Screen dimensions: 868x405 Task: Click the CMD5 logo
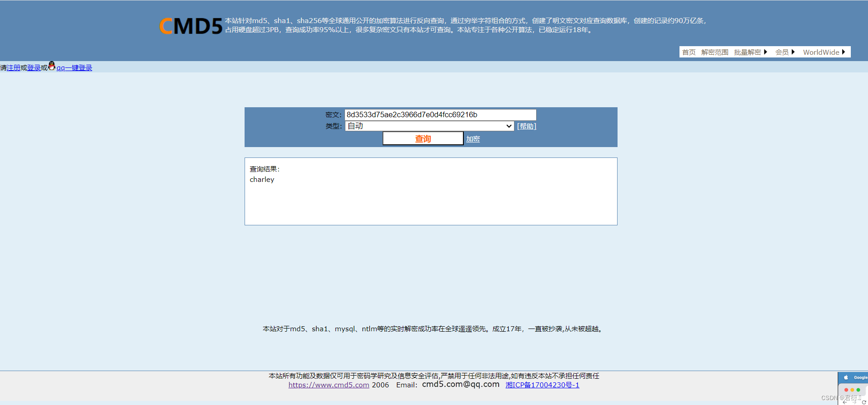coord(191,26)
